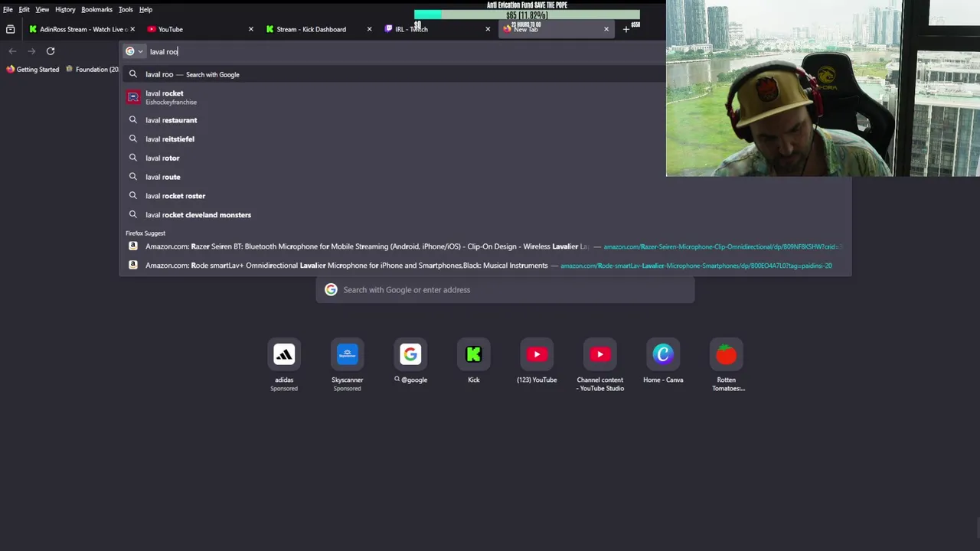The width and height of the screenshot is (980, 551).
Task: Select the 'laval reitstiefel' suggestion
Action: 485,139
